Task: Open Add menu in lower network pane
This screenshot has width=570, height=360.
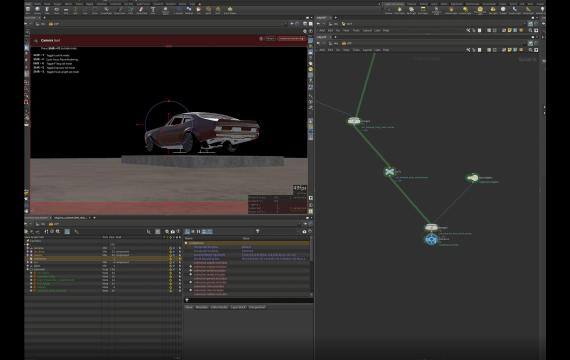Action: [x=322, y=50]
